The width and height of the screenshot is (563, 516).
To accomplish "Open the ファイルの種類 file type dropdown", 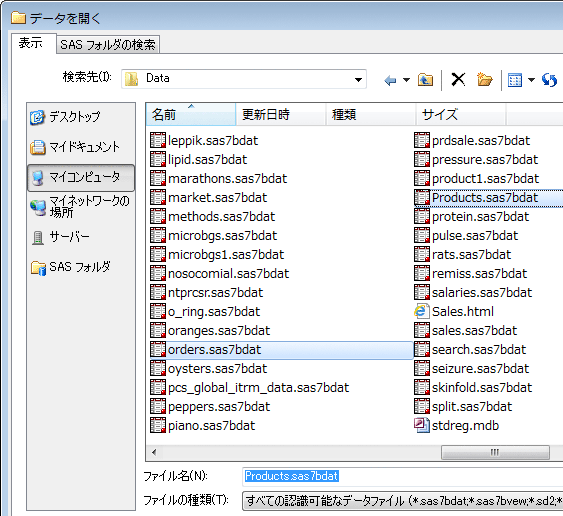I will click(403, 501).
